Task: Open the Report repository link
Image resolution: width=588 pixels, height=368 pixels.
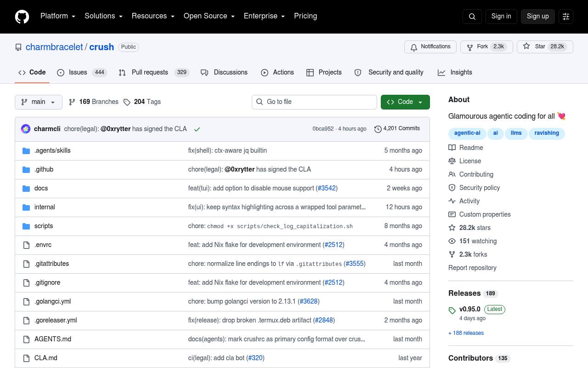Action: click(472, 268)
